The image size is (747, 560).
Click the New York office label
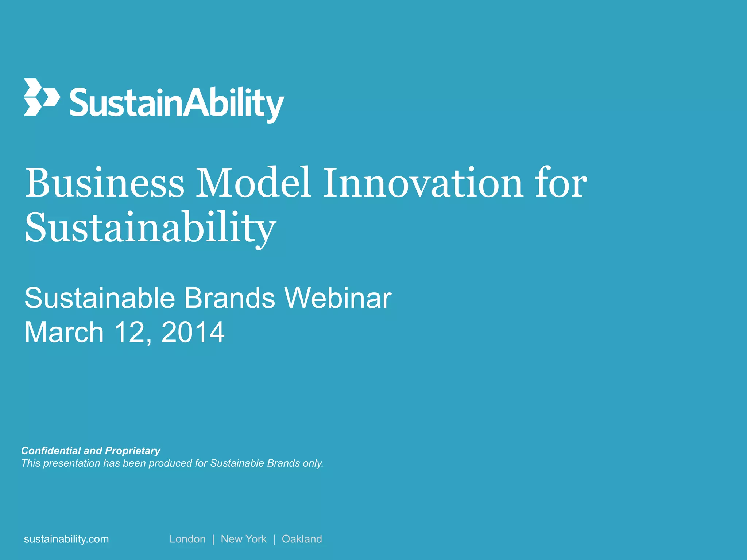point(244,539)
